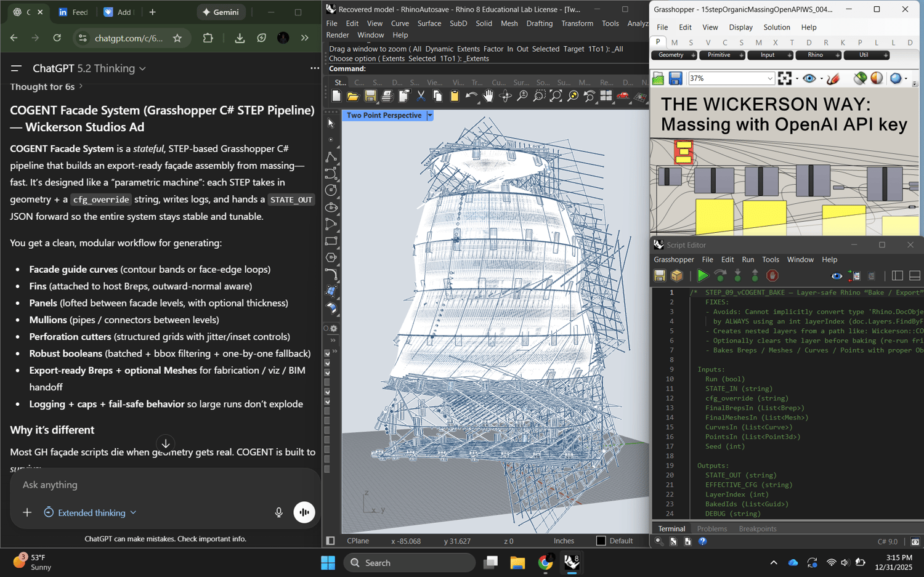
Task: Open the Surface menu in Rhino
Action: [429, 23]
